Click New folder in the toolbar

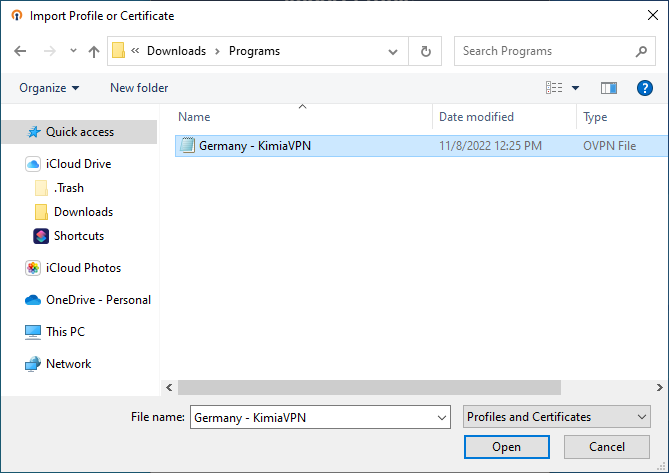point(139,88)
